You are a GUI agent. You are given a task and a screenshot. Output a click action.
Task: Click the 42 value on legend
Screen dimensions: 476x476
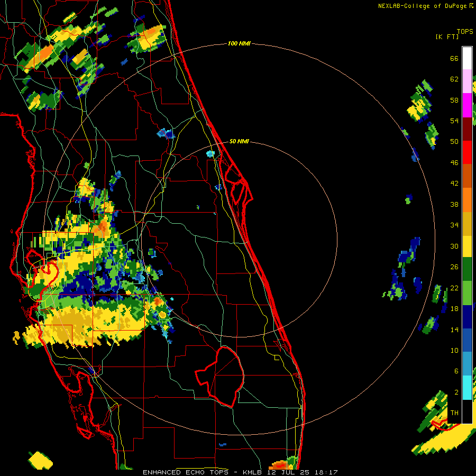click(x=454, y=184)
